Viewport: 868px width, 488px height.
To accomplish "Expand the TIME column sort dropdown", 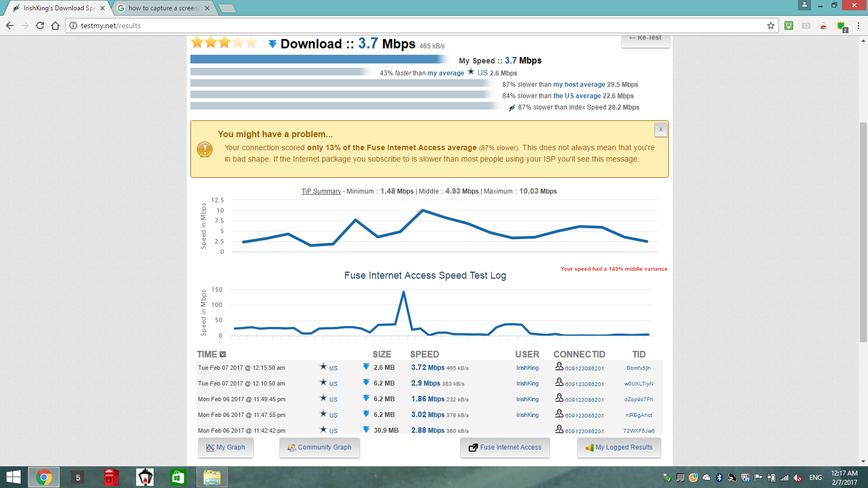I will 222,355.
